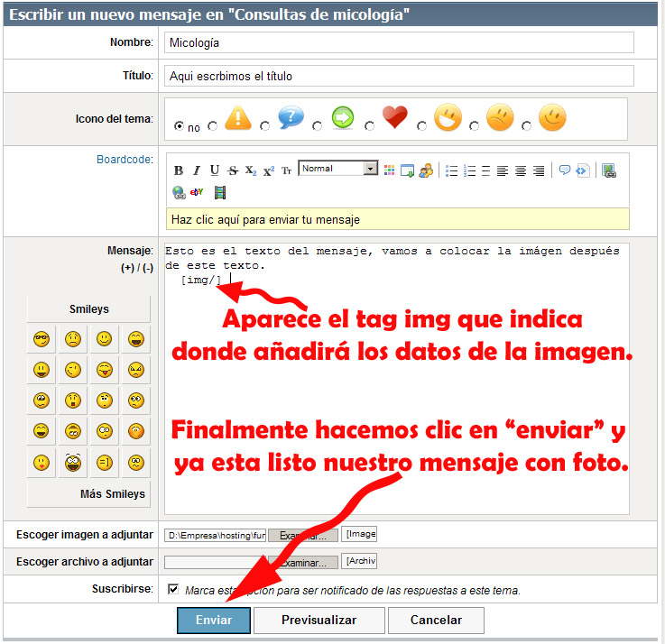The width and height of the screenshot is (665, 644).
Task: Insert a video with the film icon
Action: tap(219, 192)
